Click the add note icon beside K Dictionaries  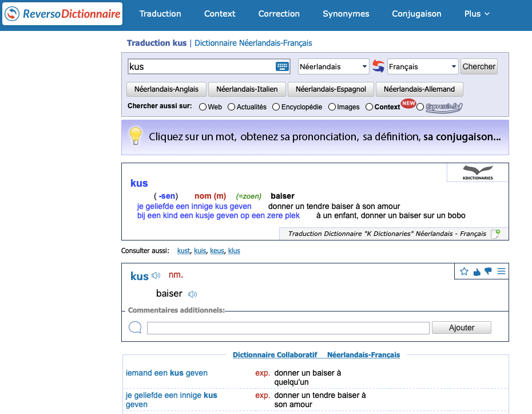495,234
